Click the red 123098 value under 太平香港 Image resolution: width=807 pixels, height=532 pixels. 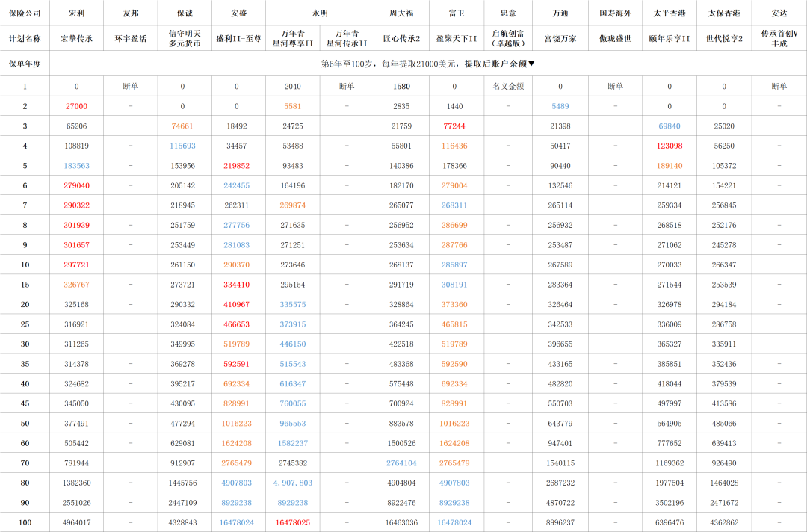coord(670,146)
